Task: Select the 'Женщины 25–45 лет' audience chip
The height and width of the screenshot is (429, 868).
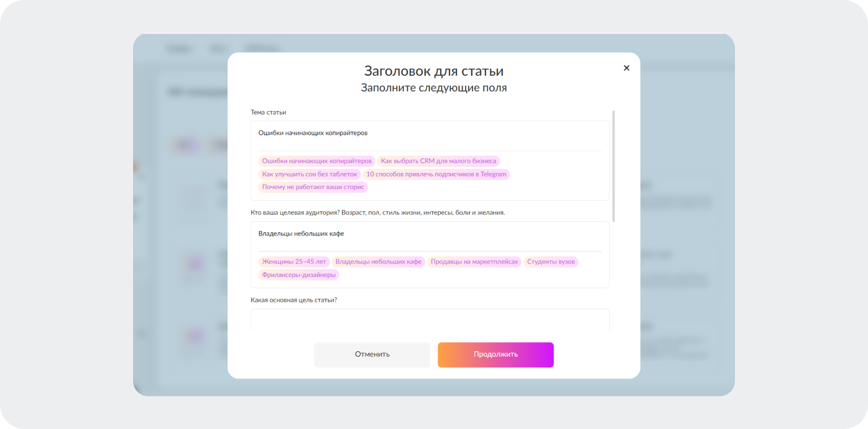Action: tap(294, 262)
